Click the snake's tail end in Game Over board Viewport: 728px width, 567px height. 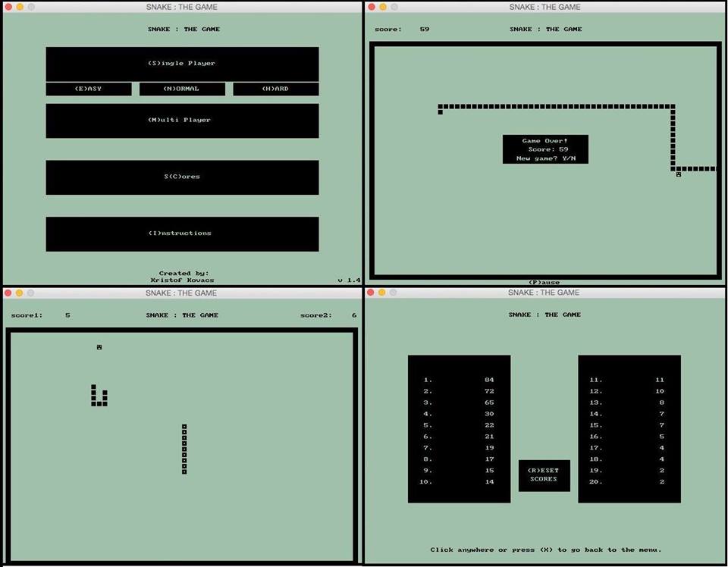click(x=440, y=112)
